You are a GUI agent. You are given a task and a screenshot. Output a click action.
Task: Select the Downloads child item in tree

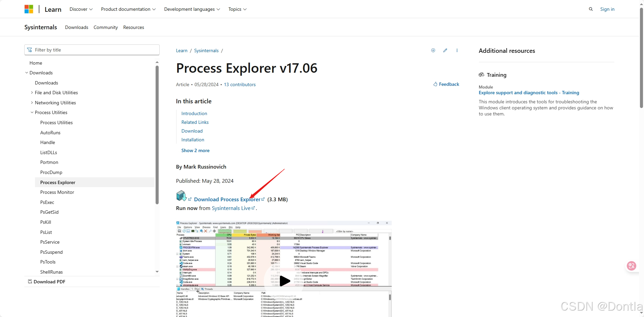[x=46, y=83]
